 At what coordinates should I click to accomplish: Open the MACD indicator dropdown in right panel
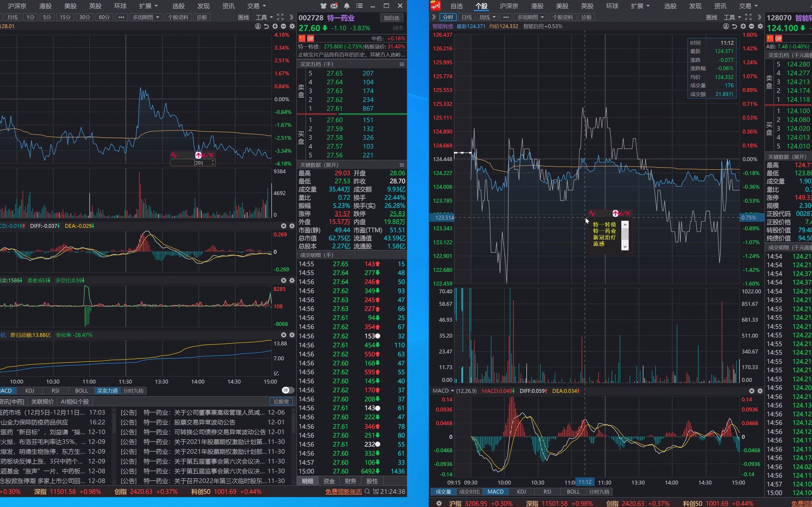point(443,391)
